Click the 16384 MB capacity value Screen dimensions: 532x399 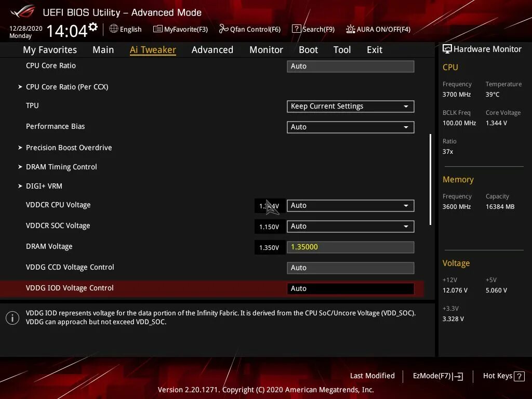coord(500,206)
